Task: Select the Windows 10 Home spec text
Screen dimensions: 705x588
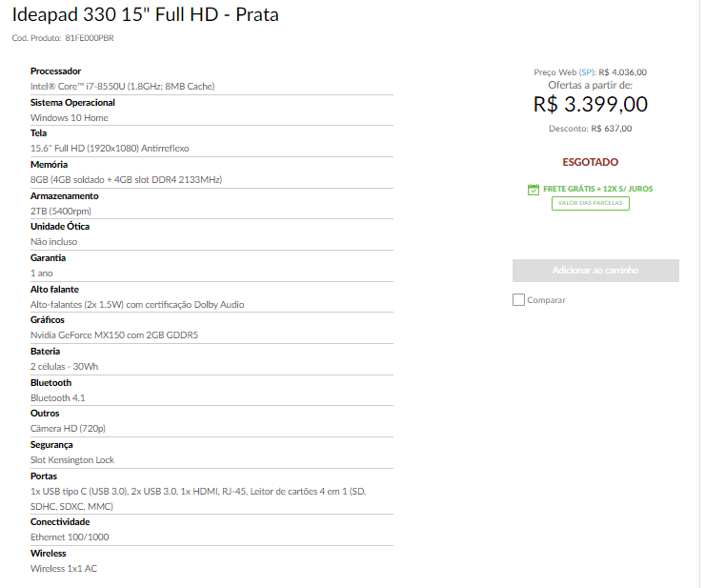Action: point(70,118)
